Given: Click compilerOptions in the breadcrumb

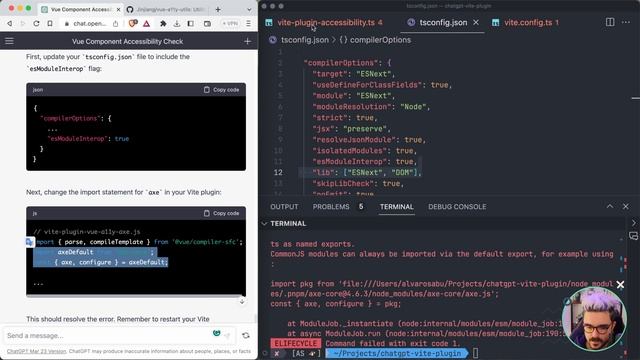Looking at the screenshot, I should tap(380, 40).
